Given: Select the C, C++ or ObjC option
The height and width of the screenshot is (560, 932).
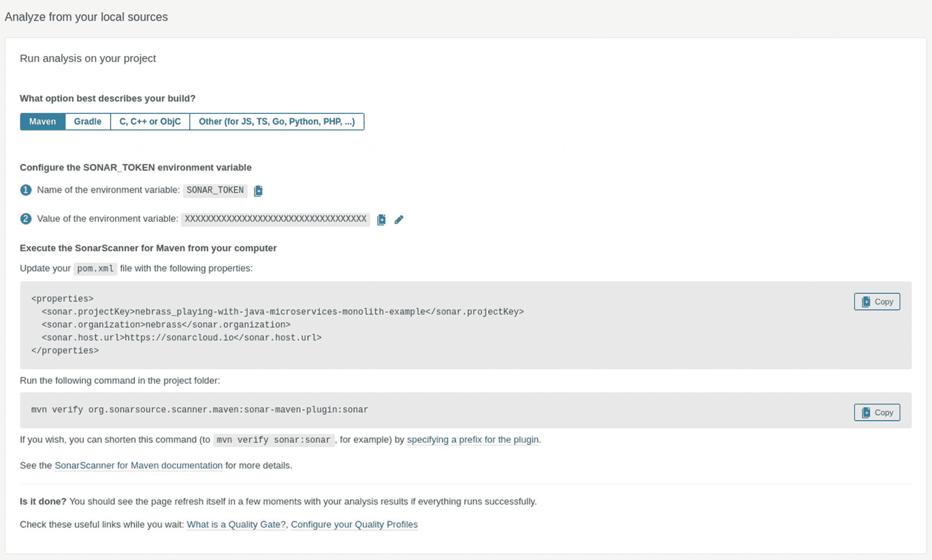Looking at the screenshot, I should 150,122.
